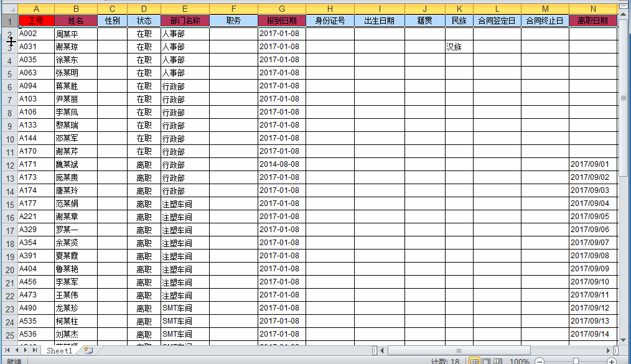The image size is (631, 364).
Task: Click the Normal view icon in status bar
Action: click(474, 361)
